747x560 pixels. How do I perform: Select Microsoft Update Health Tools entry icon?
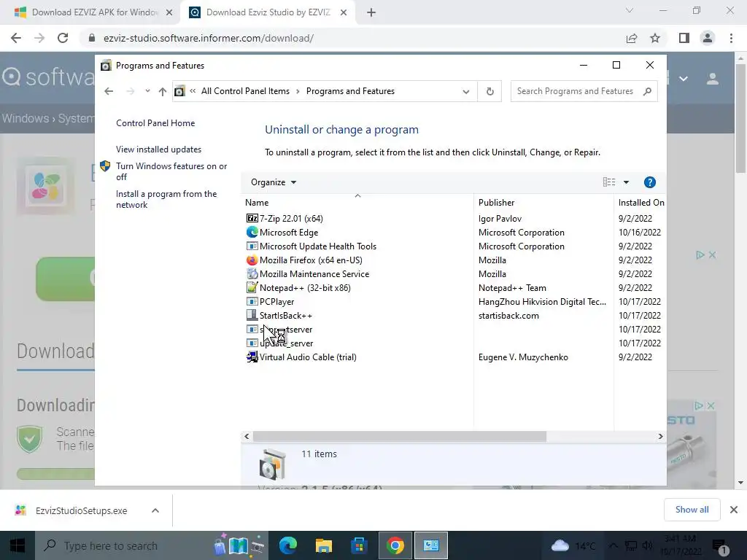click(x=252, y=246)
